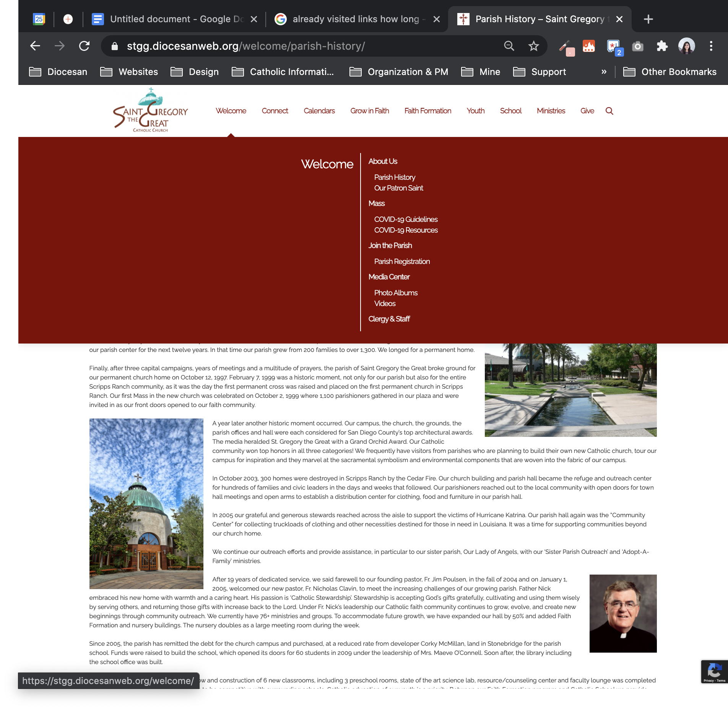Click the zoom magnifier in address bar
Image resolution: width=728 pixels, height=710 pixels.
pyautogui.click(x=509, y=46)
